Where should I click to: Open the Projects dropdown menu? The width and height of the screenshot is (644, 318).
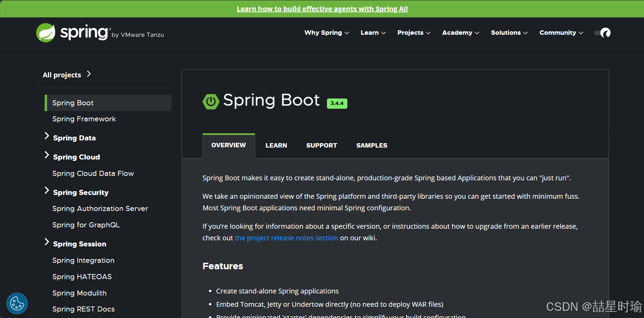click(414, 33)
